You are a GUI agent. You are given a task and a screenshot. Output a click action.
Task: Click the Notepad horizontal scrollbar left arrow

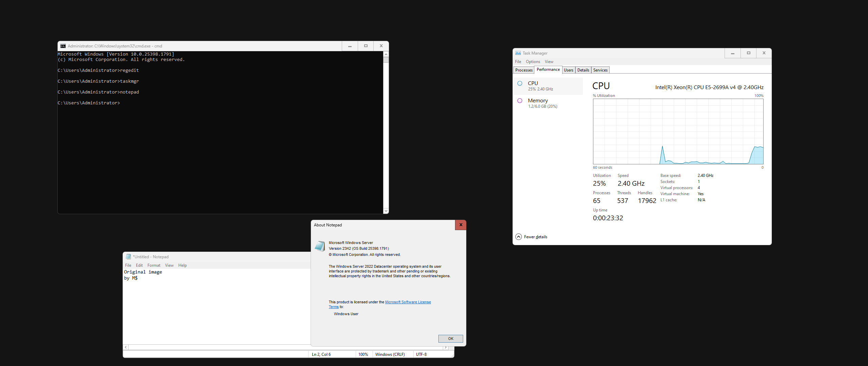pos(126,347)
